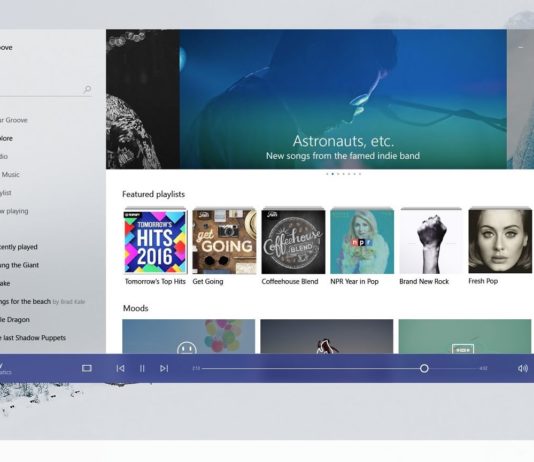The width and height of the screenshot is (534, 462).
Task: Open Fresh Pop playlist cover
Action: tap(500, 241)
